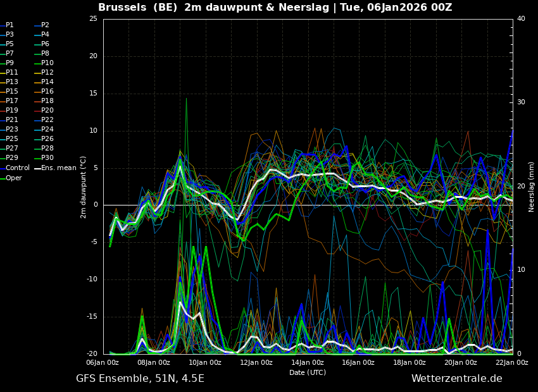Click the Ens. mean legend entry
This screenshot has height=392, width=538.
tap(59, 168)
